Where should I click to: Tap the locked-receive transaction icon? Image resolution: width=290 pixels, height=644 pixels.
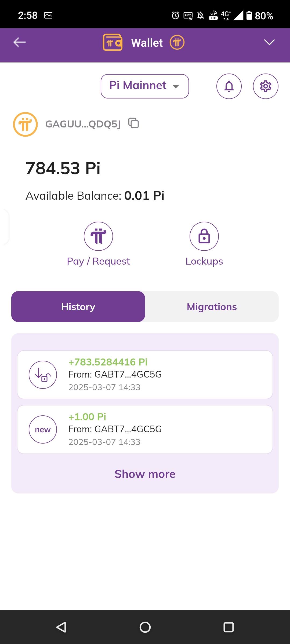click(43, 375)
